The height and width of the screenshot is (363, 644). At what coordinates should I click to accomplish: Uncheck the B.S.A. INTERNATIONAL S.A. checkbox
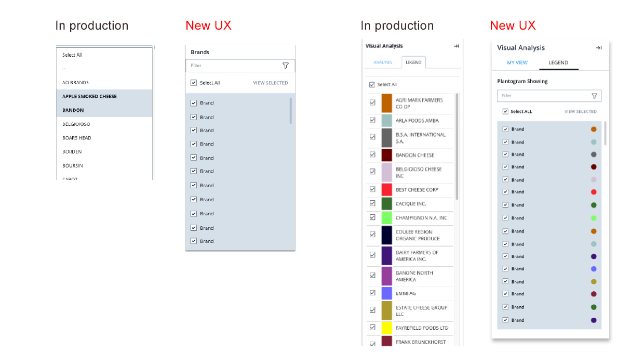(x=372, y=137)
